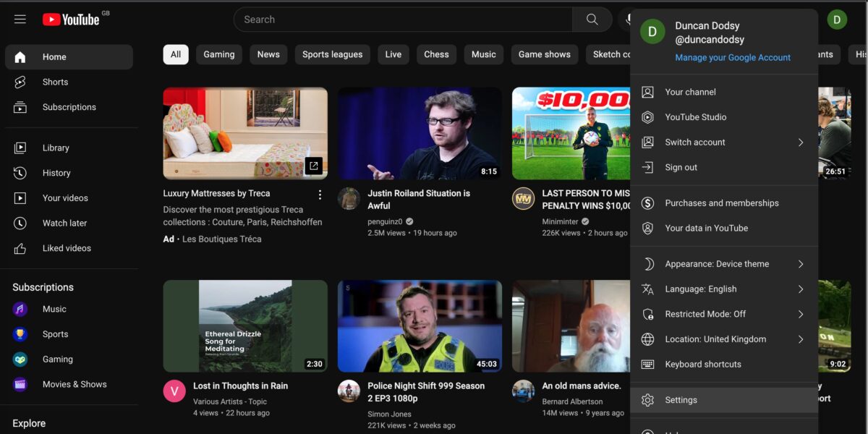Click Manage your Google Account link
Image resolution: width=868 pixels, height=434 pixels.
pyautogui.click(x=733, y=58)
